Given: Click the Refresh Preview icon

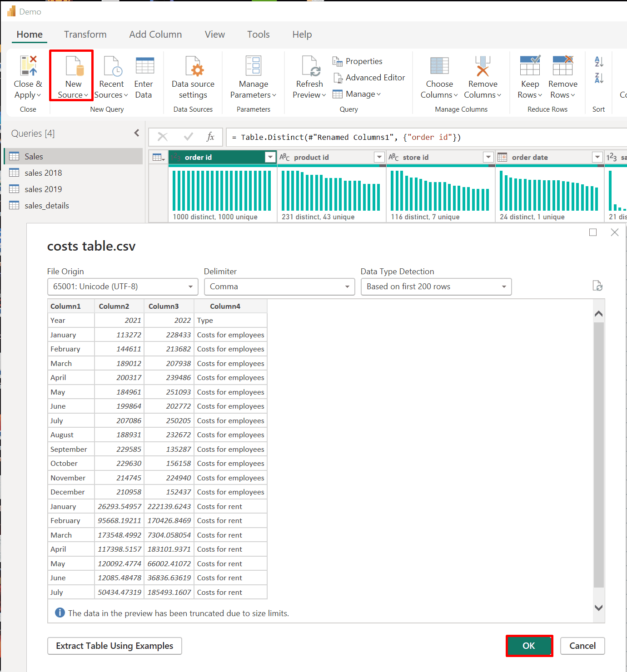Looking at the screenshot, I should [311, 66].
